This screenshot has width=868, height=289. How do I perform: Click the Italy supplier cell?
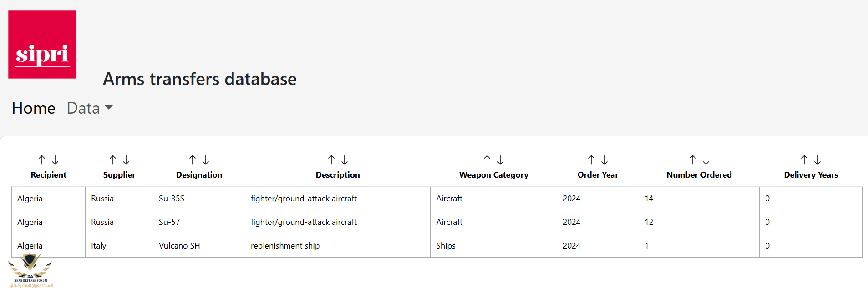(x=119, y=246)
